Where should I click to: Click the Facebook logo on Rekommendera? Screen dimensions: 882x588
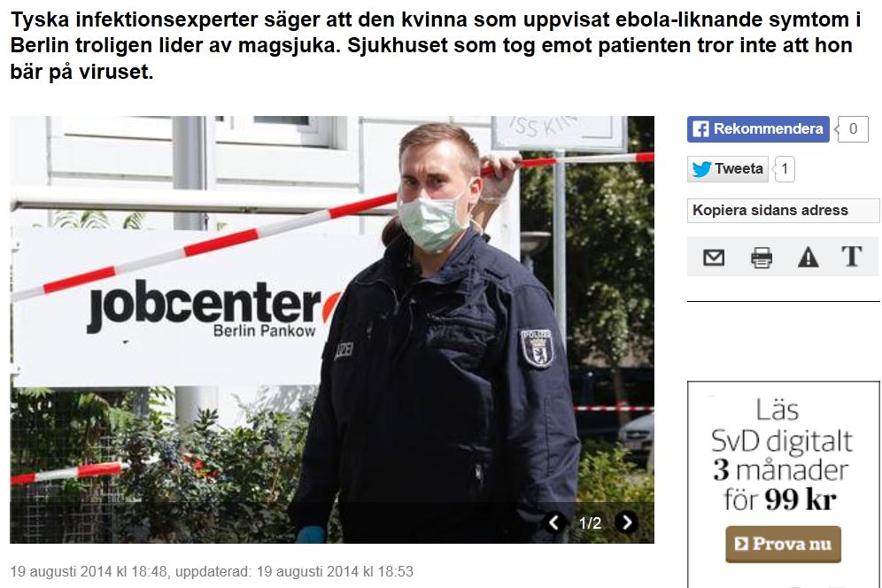click(x=700, y=129)
